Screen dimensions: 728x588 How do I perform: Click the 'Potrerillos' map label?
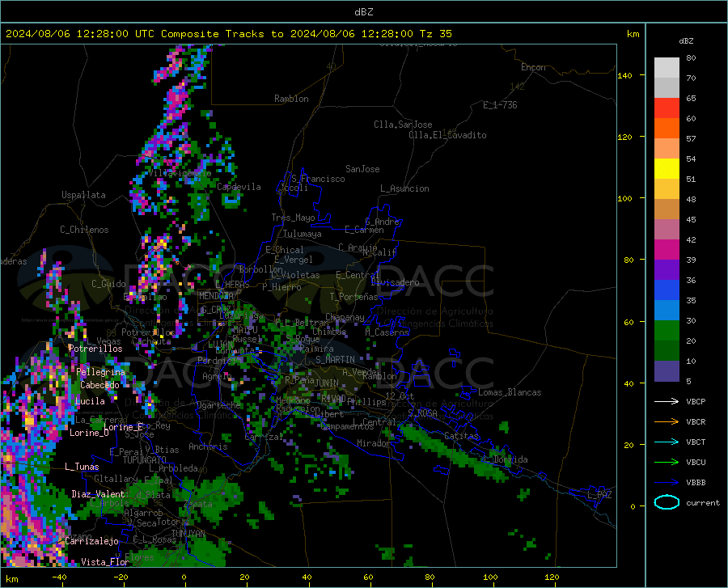click(x=95, y=349)
